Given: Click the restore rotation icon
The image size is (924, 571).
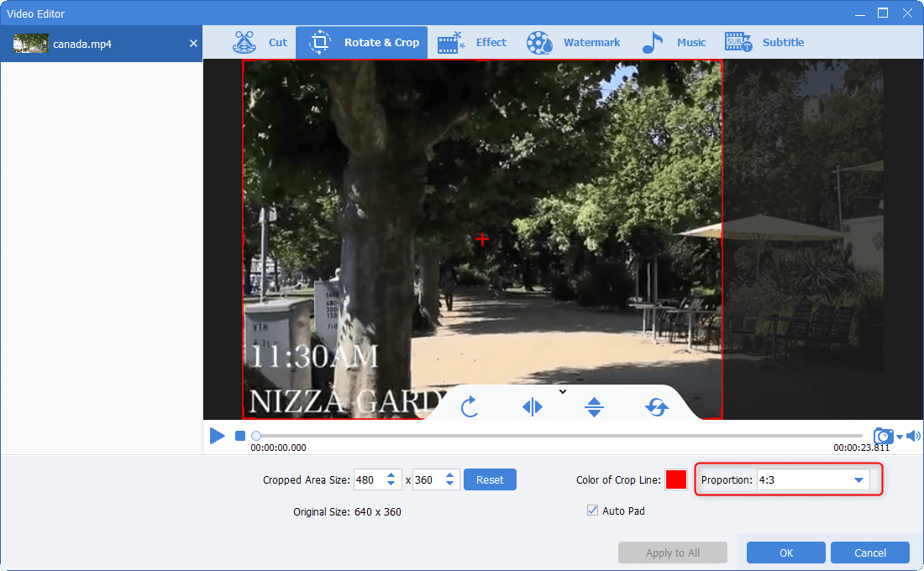Looking at the screenshot, I should pos(657,407).
